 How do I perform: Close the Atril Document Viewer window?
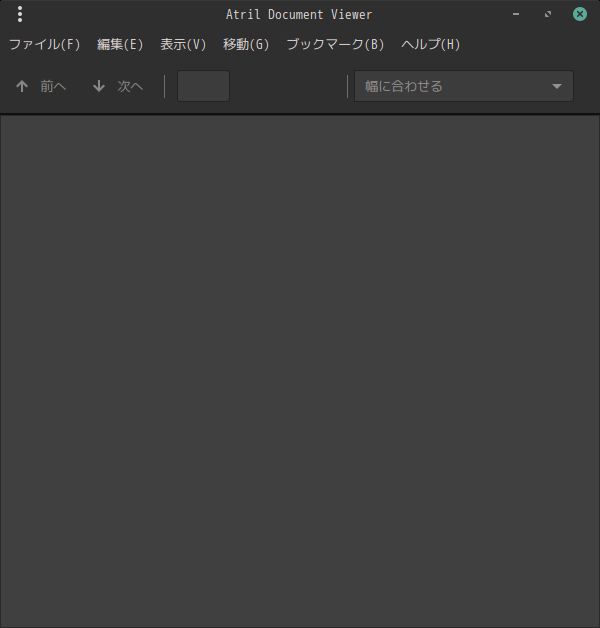tap(580, 14)
